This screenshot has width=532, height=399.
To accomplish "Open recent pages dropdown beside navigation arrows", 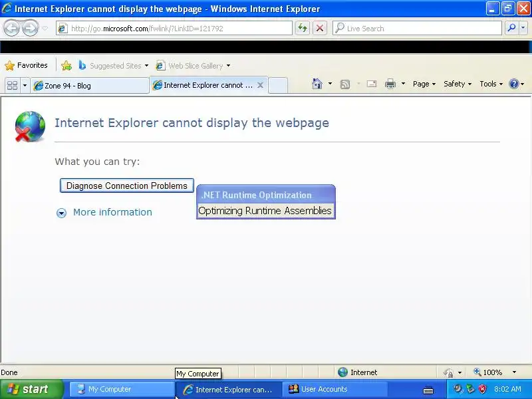I will pyautogui.click(x=45, y=29).
